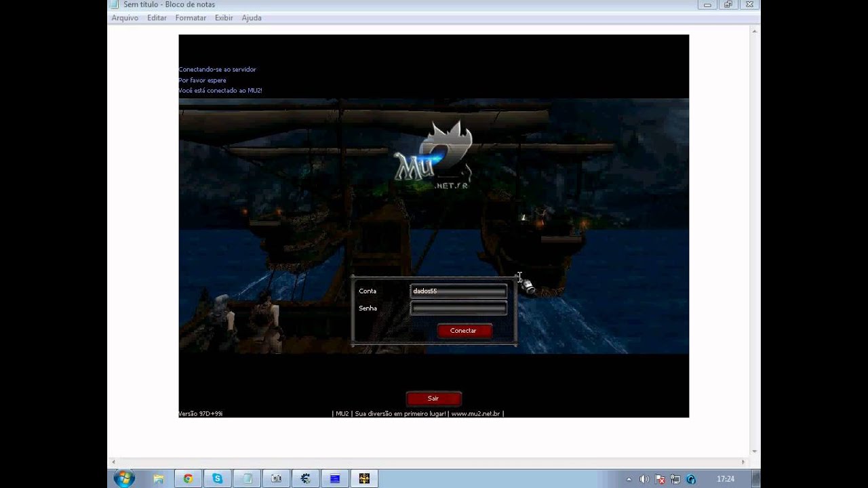Open the Exibir menu
This screenshot has height=488, width=868.
pyautogui.click(x=224, y=18)
